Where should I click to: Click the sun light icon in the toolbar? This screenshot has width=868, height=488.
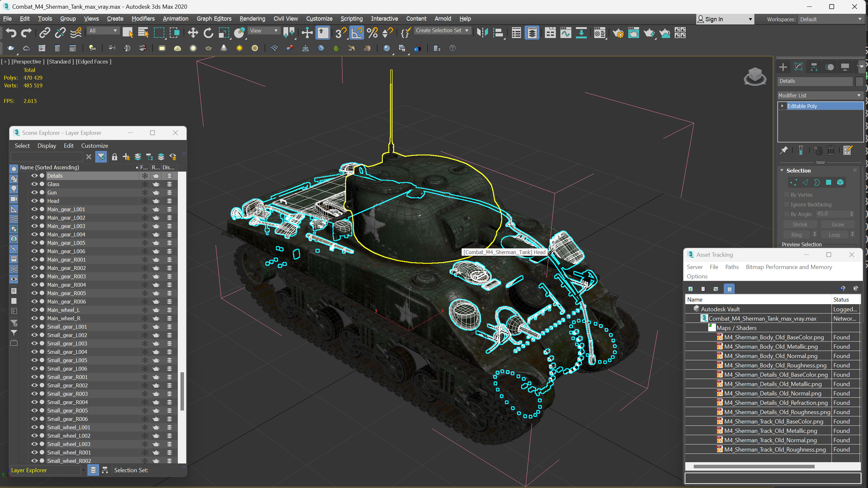pos(239,48)
